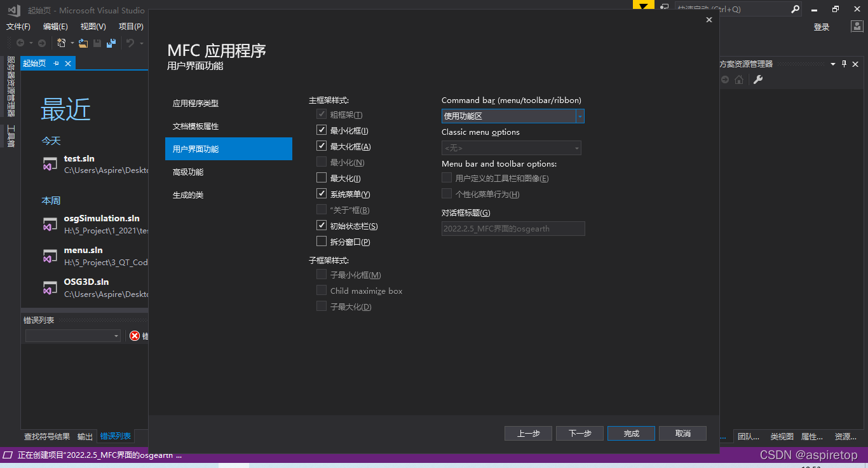Click the single-disk Save icon

point(97,43)
